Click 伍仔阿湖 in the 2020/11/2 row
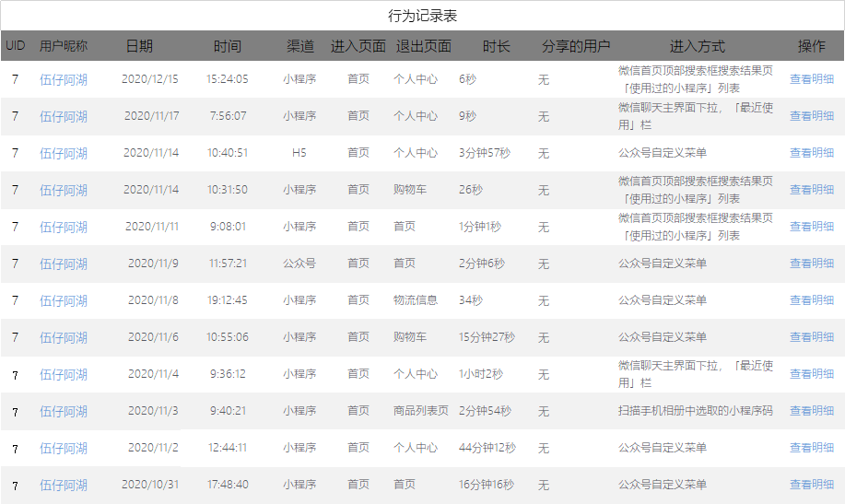845x504 pixels. point(64,448)
